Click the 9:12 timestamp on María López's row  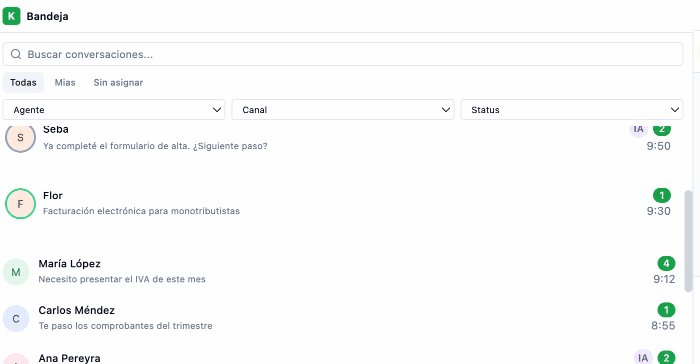click(x=664, y=279)
